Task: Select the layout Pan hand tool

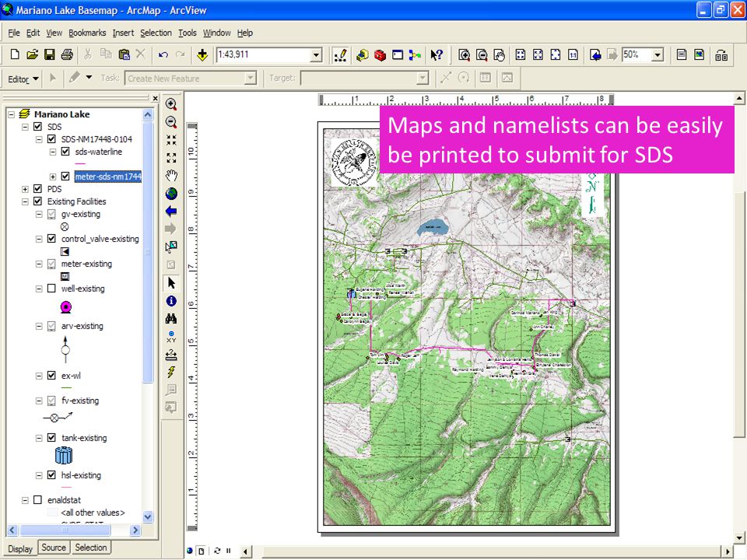Action: point(499,54)
